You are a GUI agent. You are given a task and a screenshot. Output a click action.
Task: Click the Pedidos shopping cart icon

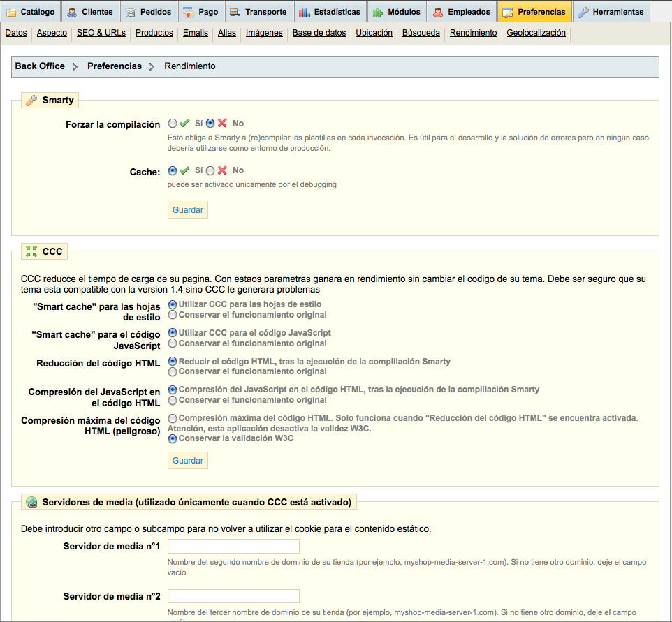131,12
